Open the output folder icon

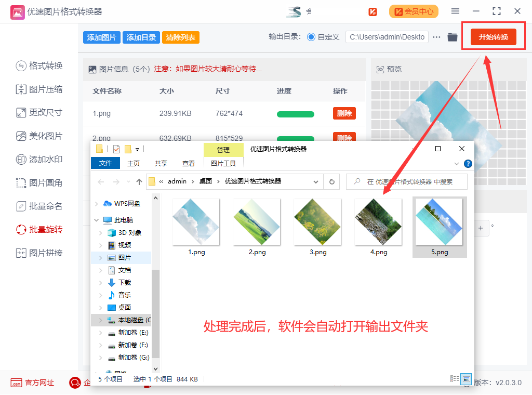click(x=452, y=37)
